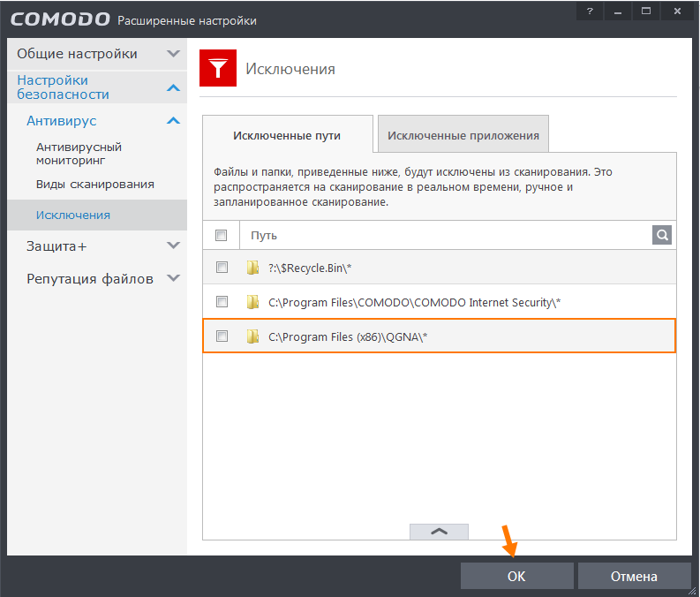
Task: Cancel with the Отмена button
Action: tap(634, 576)
